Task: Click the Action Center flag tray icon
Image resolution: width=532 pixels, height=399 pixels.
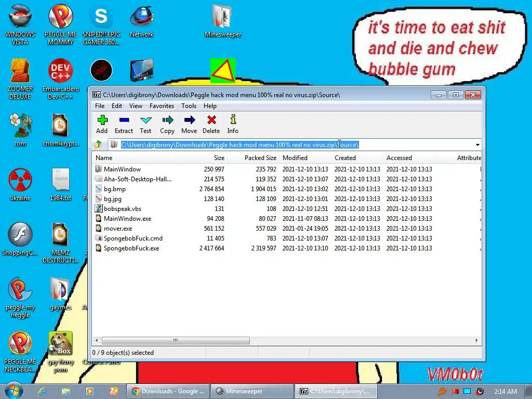Action: click(455, 392)
